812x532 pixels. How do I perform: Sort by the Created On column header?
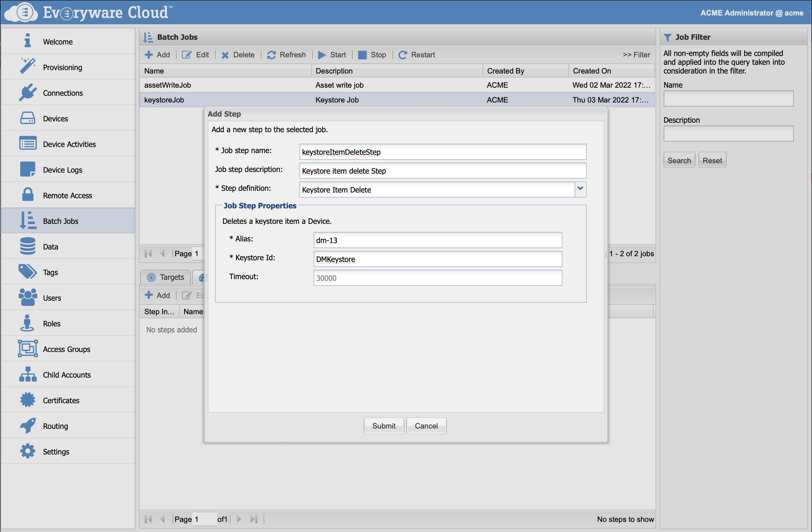pyautogui.click(x=611, y=71)
